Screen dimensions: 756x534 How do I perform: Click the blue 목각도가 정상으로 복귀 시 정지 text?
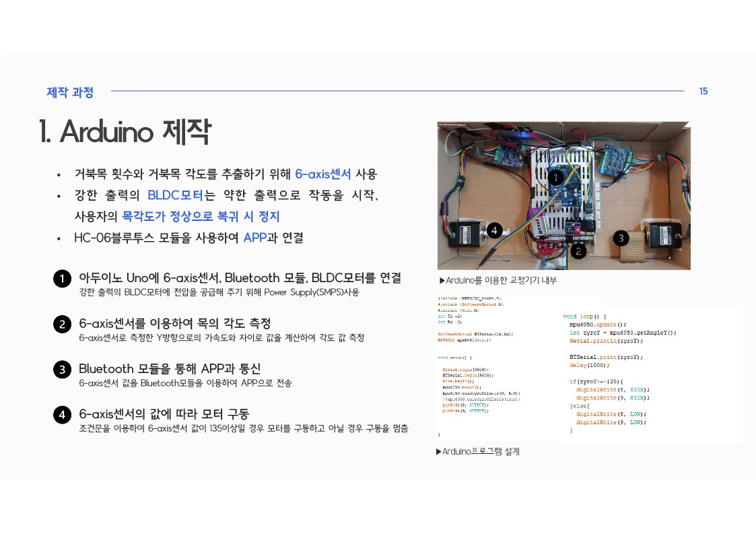click(201, 217)
